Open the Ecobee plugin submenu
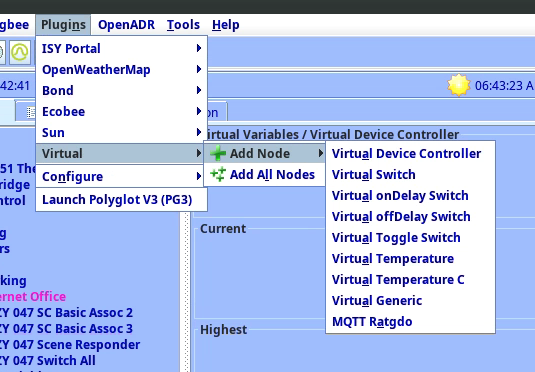Image resolution: width=535 pixels, height=372 pixels. (x=121, y=112)
